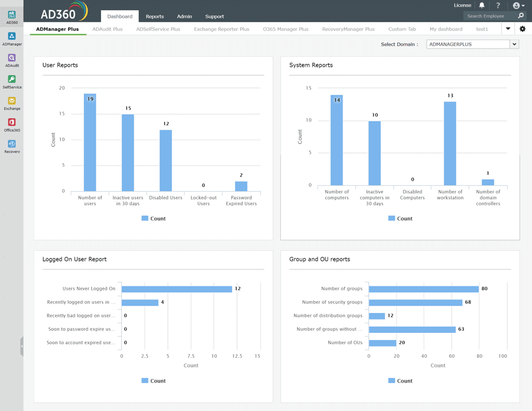The image size is (532, 411).
Task: Click the Number of workstation bar
Action: click(x=450, y=143)
